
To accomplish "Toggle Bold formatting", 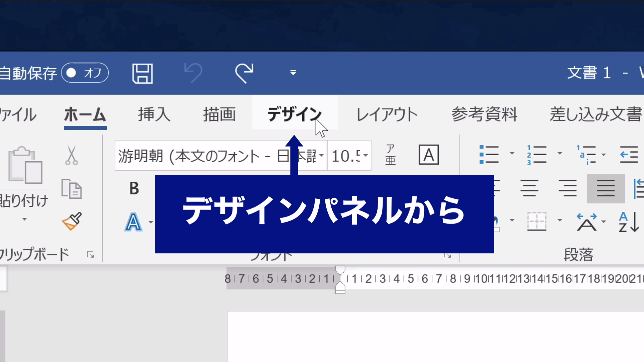I will [x=134, y=188].
